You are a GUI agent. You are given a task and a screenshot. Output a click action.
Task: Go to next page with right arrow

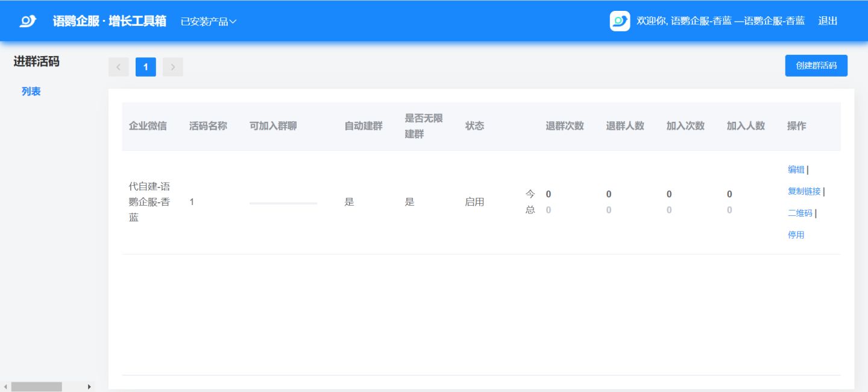173,67
